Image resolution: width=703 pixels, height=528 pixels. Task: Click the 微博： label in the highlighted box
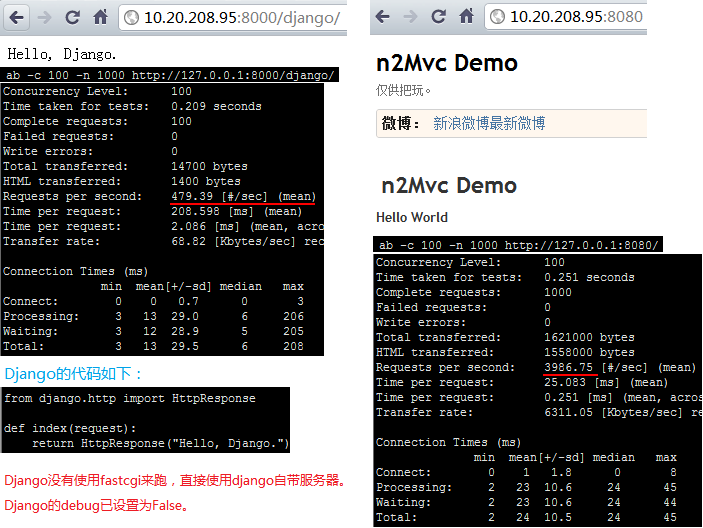pyautogui.click(x=401, y=123)
